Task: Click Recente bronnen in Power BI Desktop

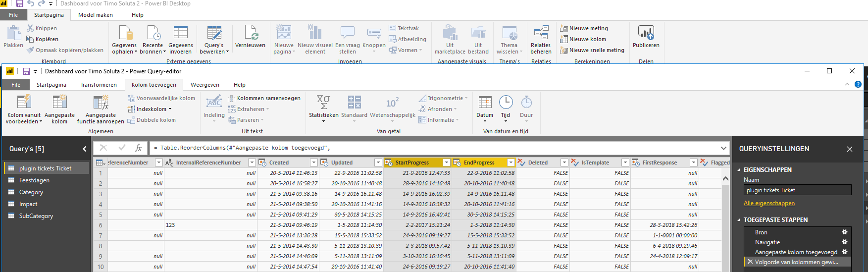Action: coord(153,40)
